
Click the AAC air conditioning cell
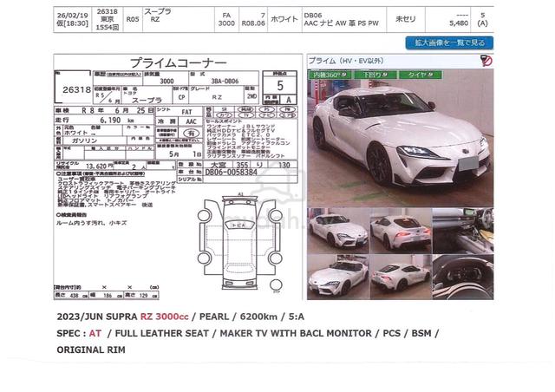coord(191,121)
